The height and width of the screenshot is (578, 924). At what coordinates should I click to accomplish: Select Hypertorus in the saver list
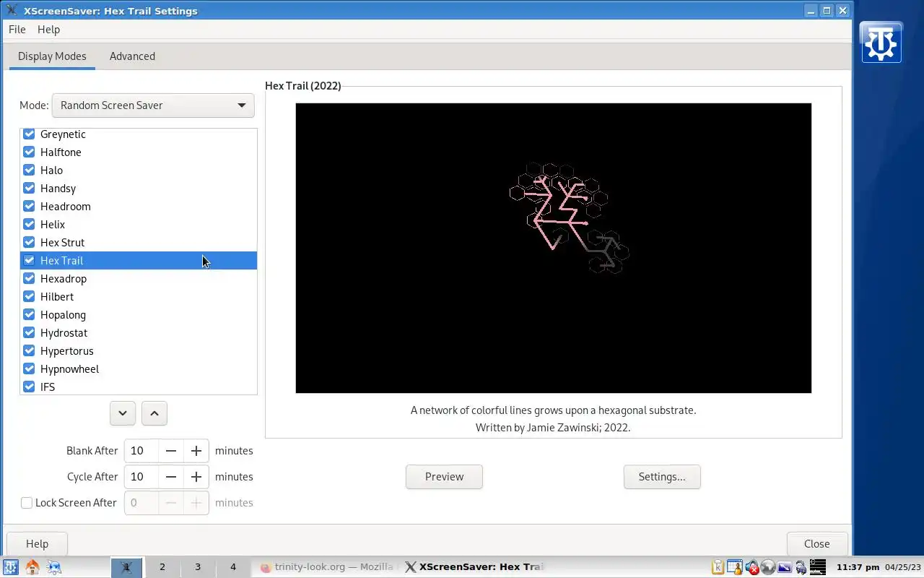click(x=139, y=350)
